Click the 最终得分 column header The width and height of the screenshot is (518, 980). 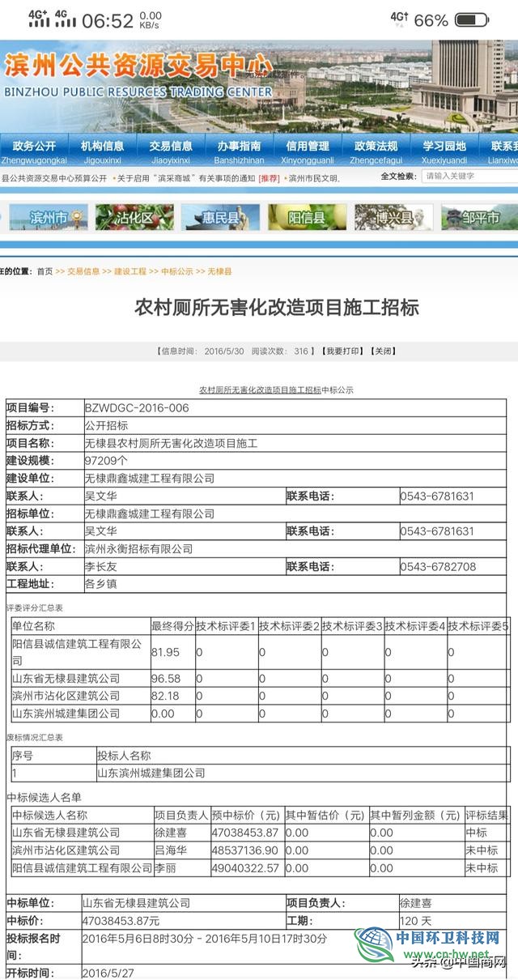click(x=172, y=626)
